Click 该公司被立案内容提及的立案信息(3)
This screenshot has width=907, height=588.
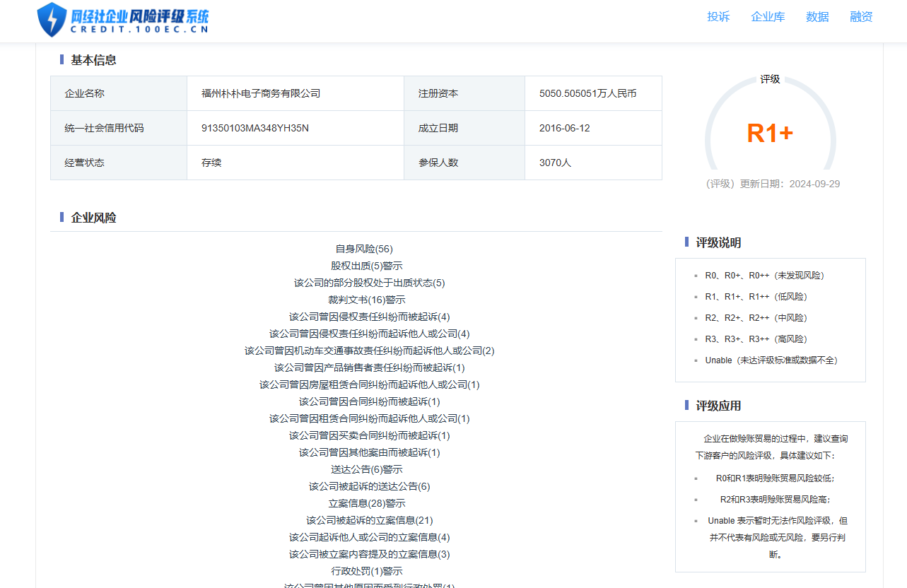tap(370, 554)
